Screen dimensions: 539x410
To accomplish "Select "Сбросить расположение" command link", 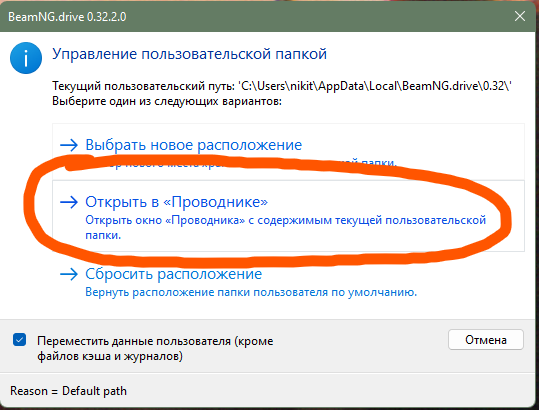I will click(288, 282).
